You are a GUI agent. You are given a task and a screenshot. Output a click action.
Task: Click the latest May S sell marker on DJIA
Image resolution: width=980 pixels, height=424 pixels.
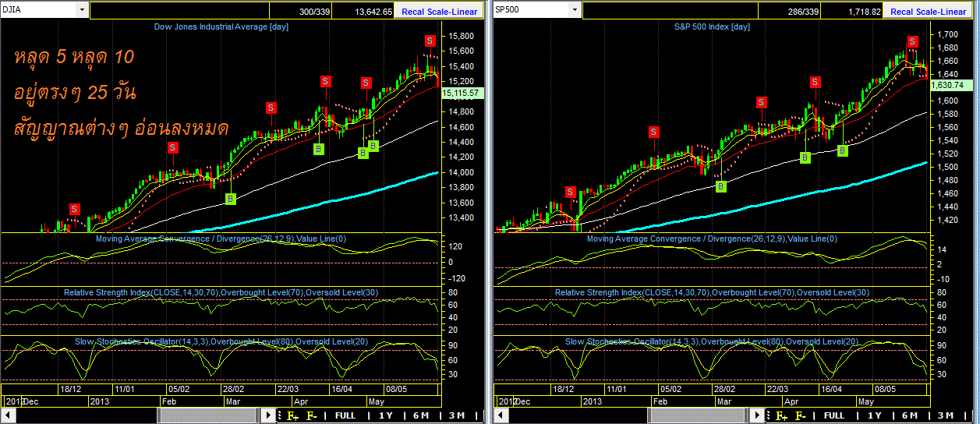[x=430, y=40]
